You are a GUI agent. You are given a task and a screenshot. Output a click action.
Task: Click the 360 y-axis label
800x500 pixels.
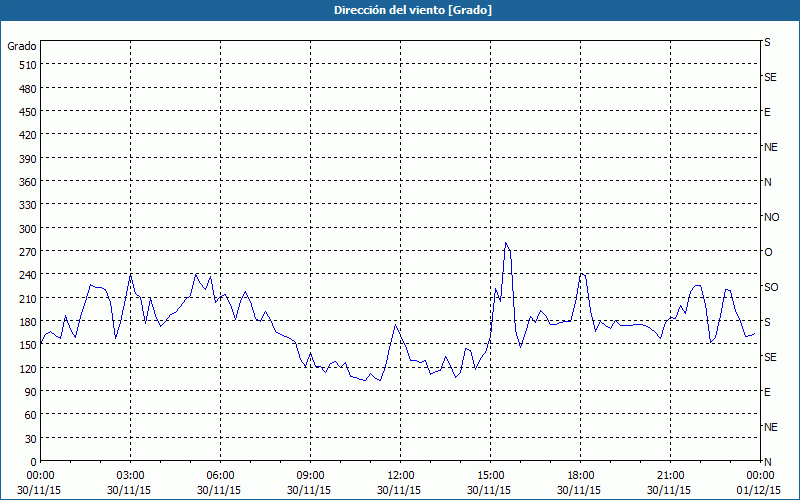28,182
